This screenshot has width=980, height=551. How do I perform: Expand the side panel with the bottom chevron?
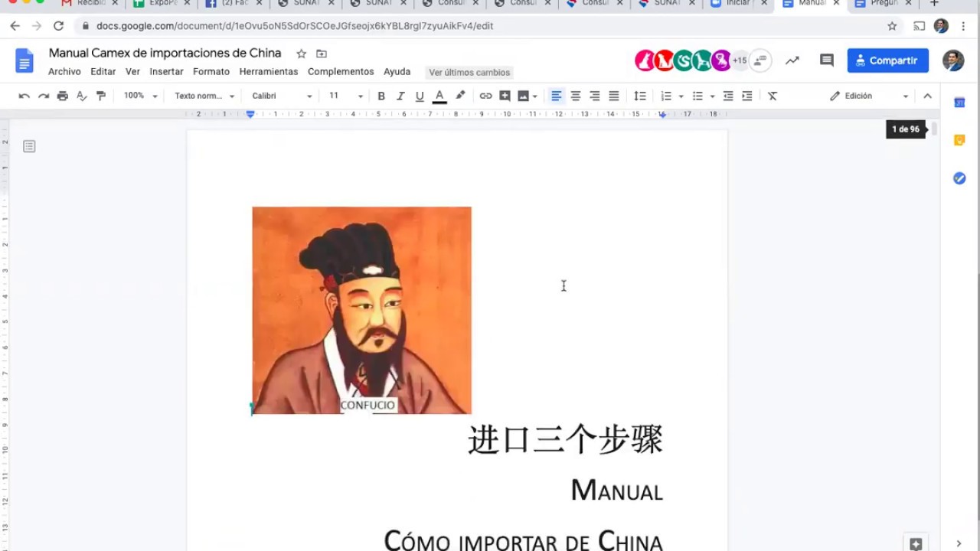pyautogui.click(x=959, y=543)
